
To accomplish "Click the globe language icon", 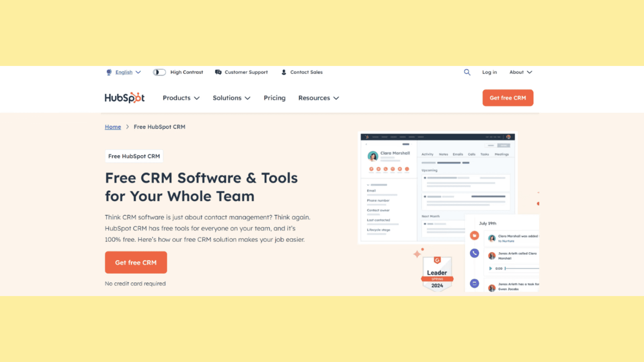I will tap(109, 72).
